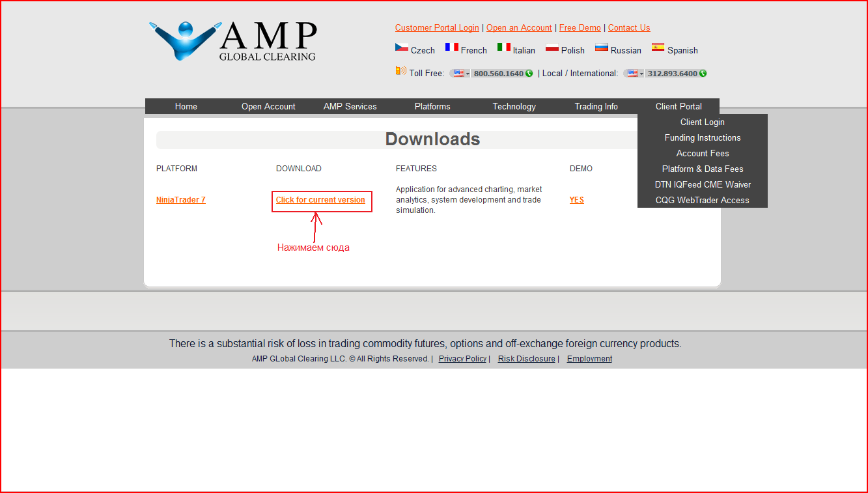Click the NinjaTrader 7 platform link
This screenshot has height=493, width=868.
pyautogui.click(x=181, y=200)
